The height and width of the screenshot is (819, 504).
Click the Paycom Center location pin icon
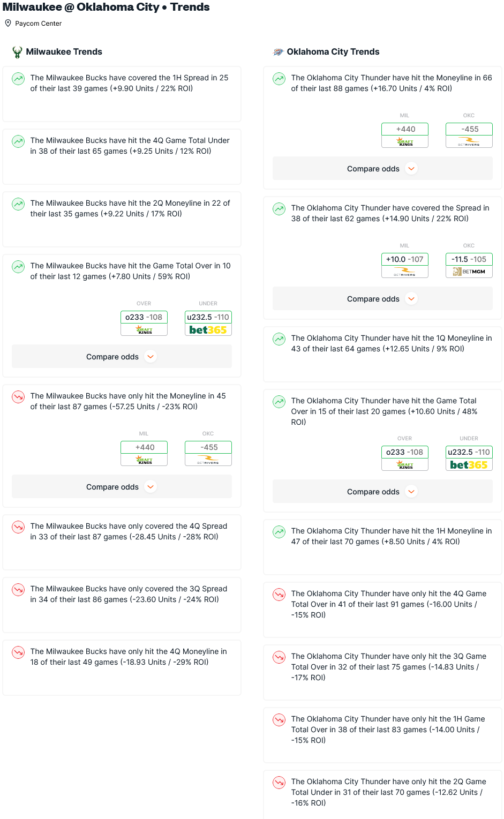(8, 23)
